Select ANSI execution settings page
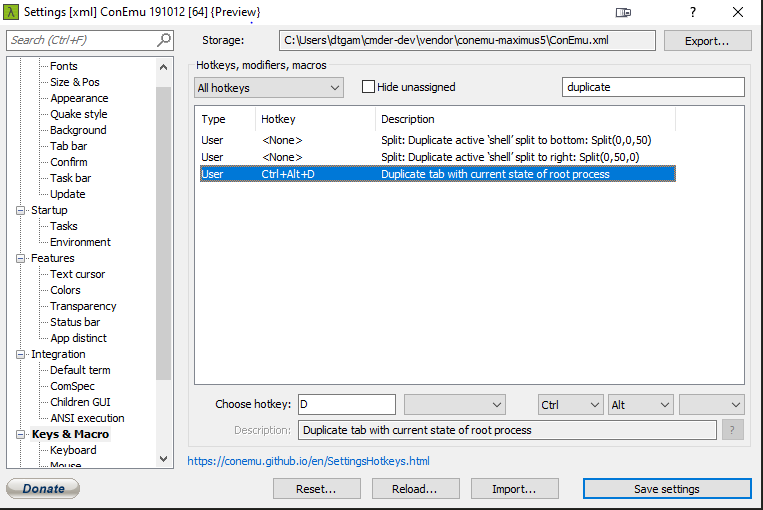Viewport: 763px width, 510px height. (87, 419)
